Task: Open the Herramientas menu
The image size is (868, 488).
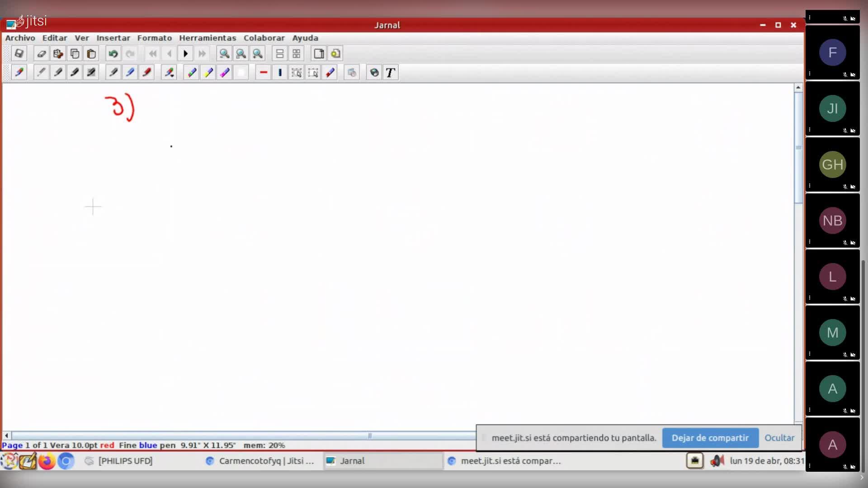Action: 208,38
